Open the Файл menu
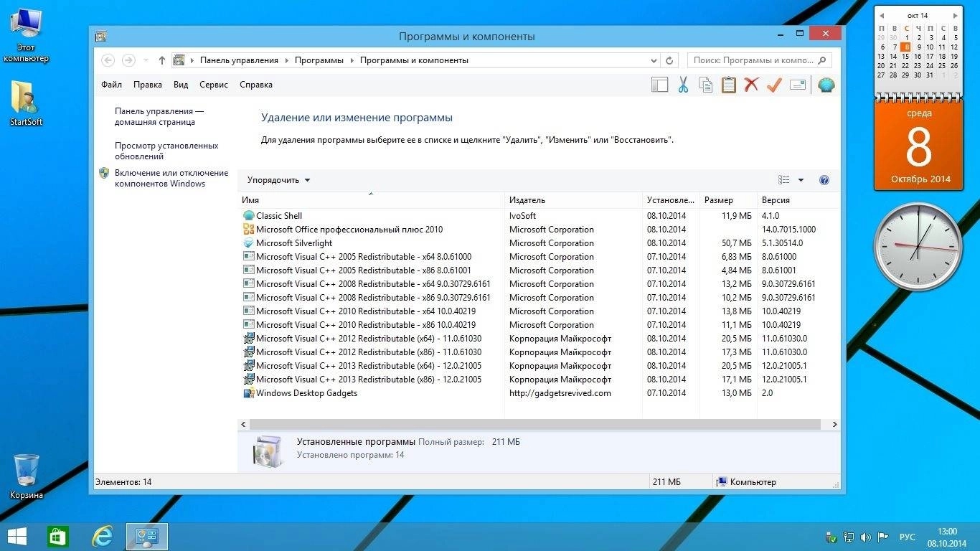Image resolution: width=980 pixels, height=551 pixels. 111,85
